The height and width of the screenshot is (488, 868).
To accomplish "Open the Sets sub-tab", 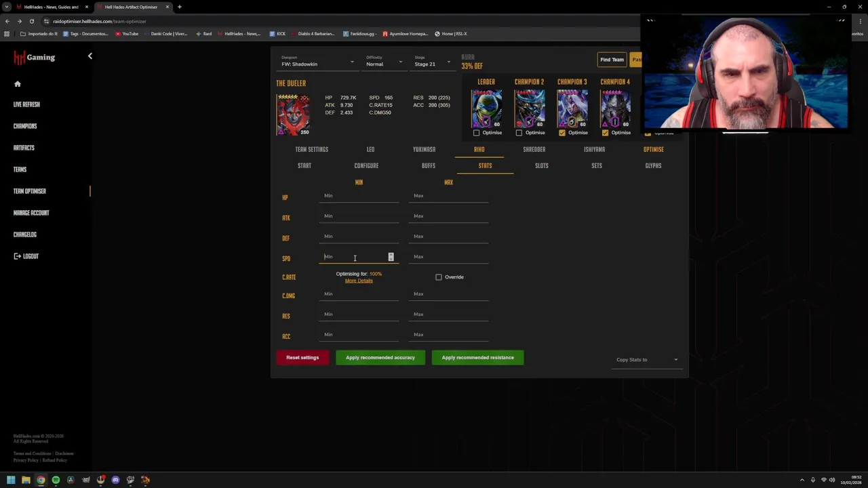I will [597, 165].
